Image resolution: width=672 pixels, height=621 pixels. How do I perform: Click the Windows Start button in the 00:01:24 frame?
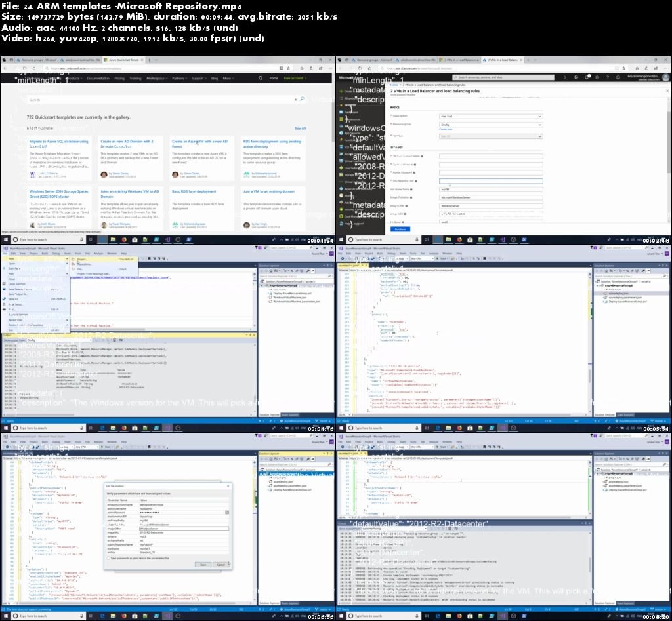(5, 240)
